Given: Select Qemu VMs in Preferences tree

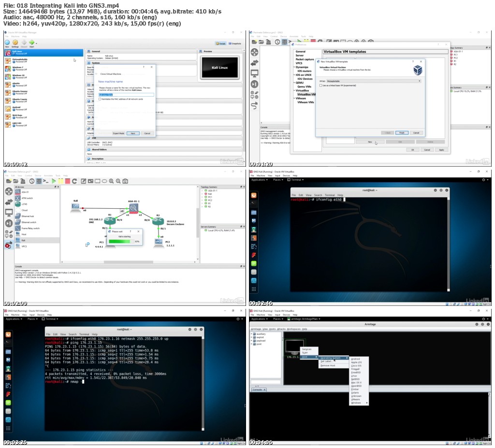Looking at the screenshot, I should point(304,87).
